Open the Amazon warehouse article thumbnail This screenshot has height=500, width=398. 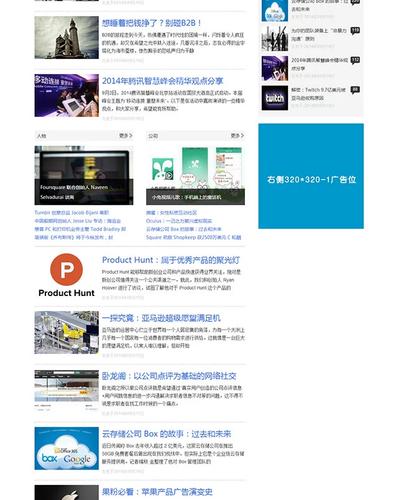click(x=66, y=333)
